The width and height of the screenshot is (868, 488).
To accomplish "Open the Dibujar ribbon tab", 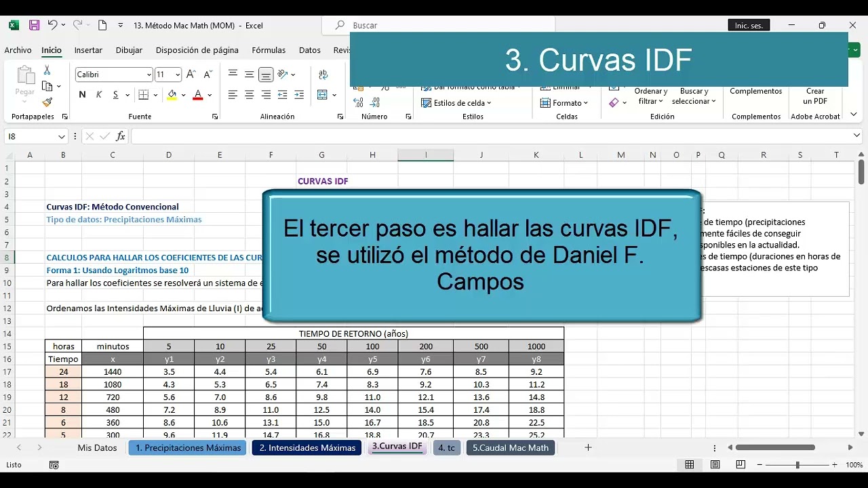I will (x=129, y=50).
